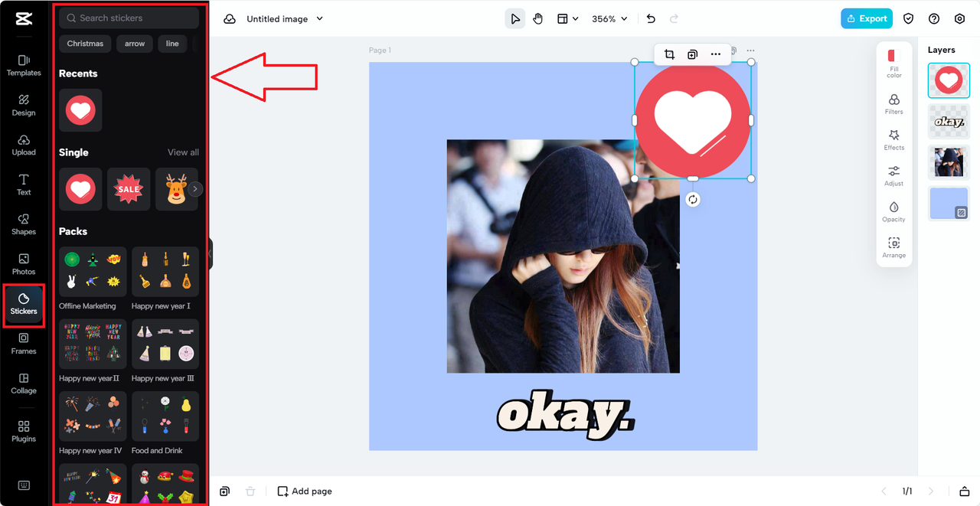The height and width of the screenshot is (506, 980).
Task: Click the duplicate icon in floating toolbar
Action: pyautogui.click(x=692, y=54)
